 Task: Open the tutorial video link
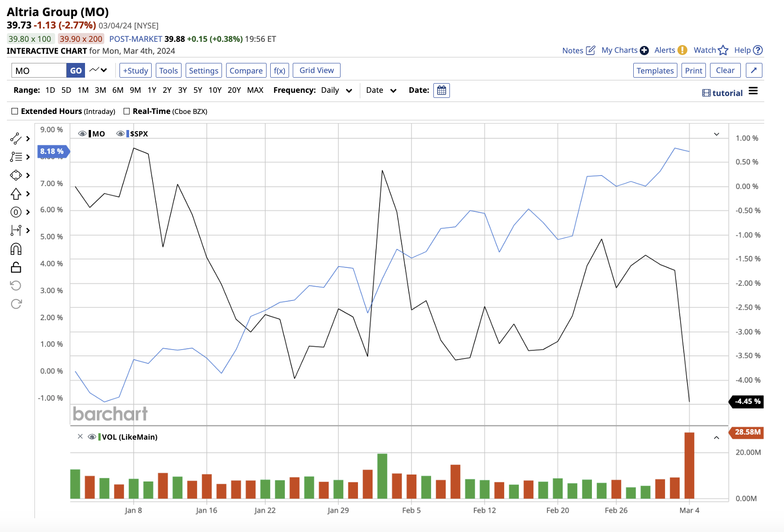(722, 93)
